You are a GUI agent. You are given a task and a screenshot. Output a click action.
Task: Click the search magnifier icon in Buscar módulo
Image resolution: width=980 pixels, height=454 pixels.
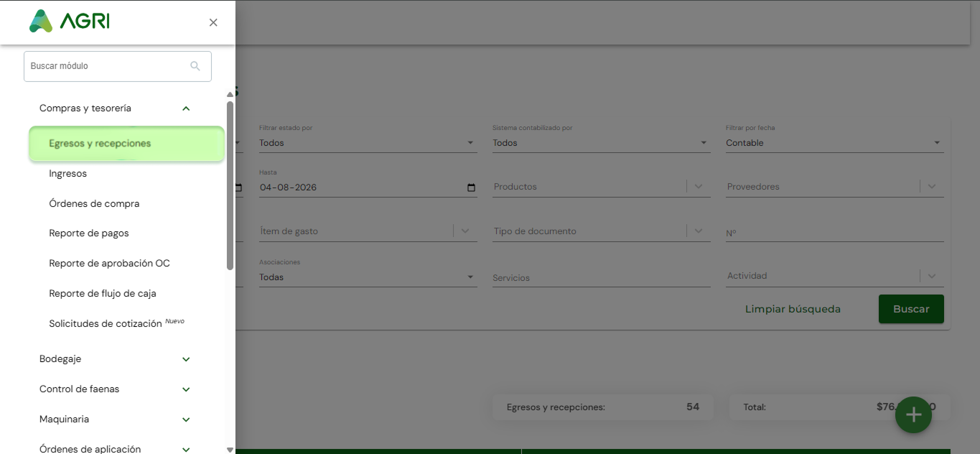click(195, 66)
